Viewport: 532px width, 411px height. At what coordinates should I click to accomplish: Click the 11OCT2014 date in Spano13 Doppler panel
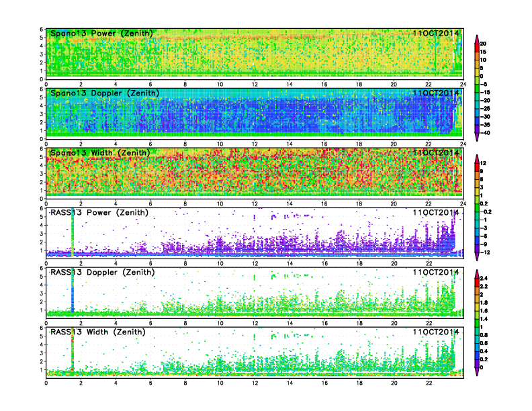(436, 93)
